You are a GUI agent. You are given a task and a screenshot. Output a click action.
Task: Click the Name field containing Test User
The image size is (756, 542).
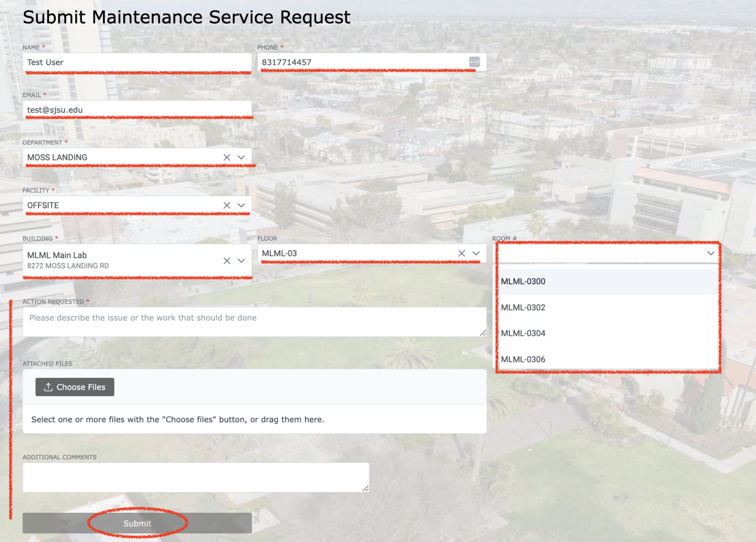[137, 62]
